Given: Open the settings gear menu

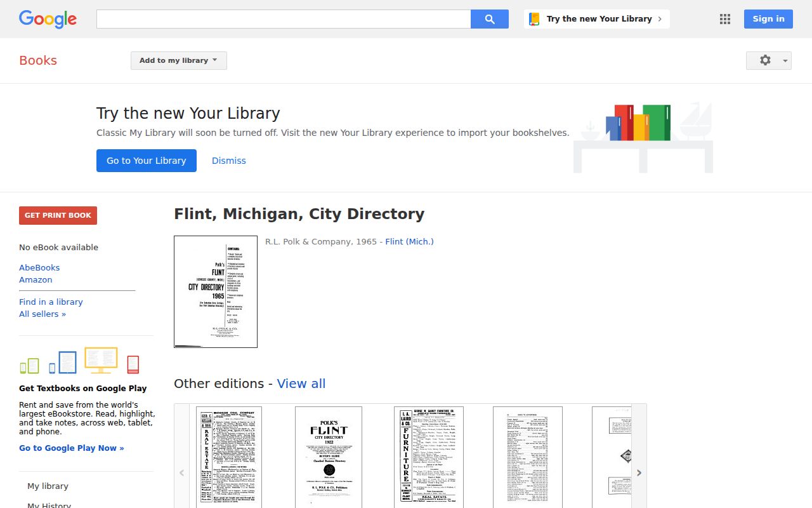Looking at the screenshot, I should (769, 60).
